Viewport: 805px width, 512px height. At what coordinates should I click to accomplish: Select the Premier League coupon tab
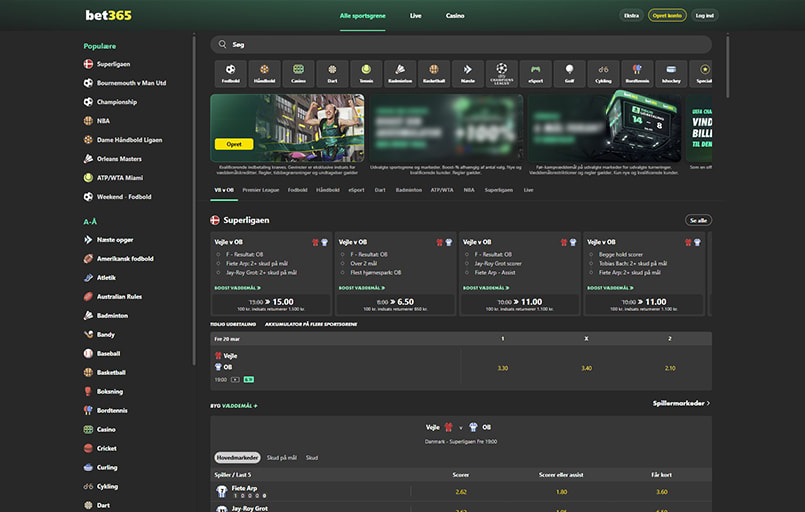[x=261, y=190]
